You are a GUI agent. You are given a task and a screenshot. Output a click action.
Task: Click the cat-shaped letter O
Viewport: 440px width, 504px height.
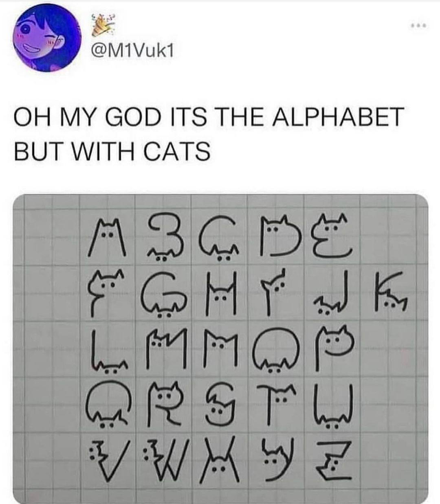pyautogui.click(x=274, y=348)
